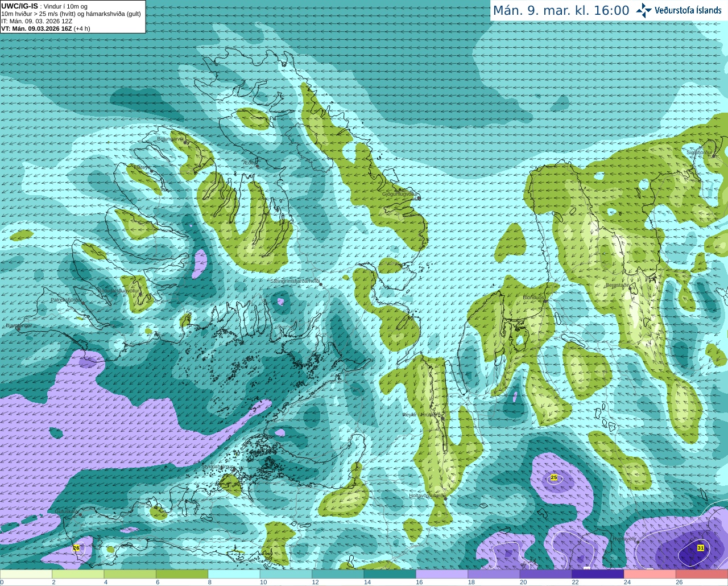Pick the 4–6 m/s legend swatch

pos(130,574)
